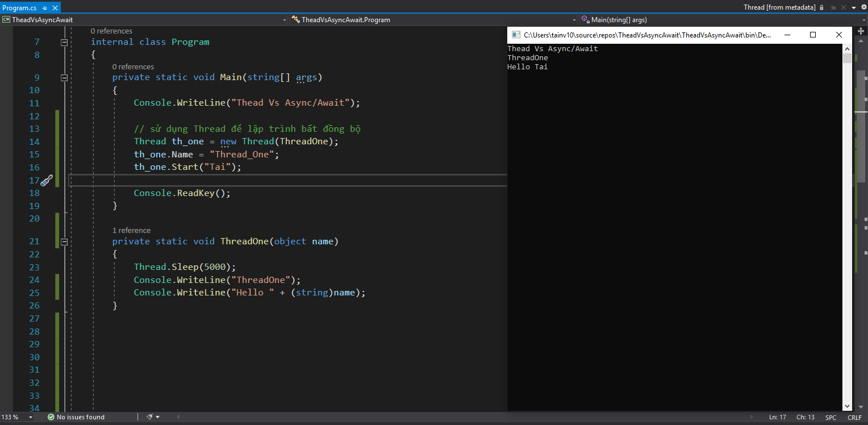Switch to the Thread [from metadata] tab

[779, 7]
